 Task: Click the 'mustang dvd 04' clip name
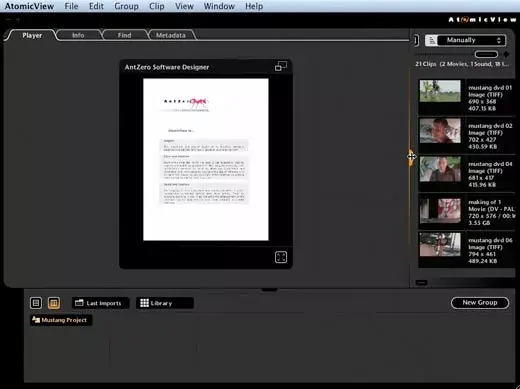point(490,164)
